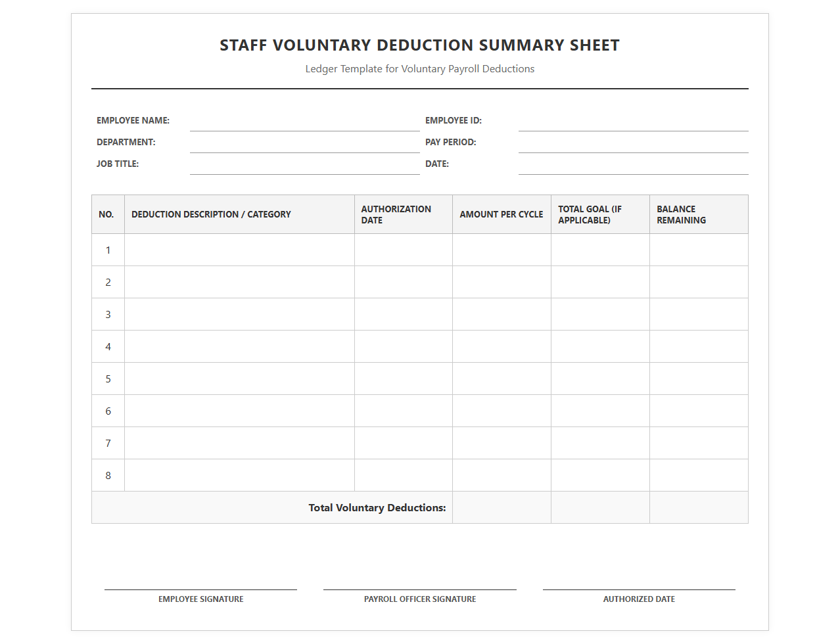The image size is (840, 644).
Task: Click the description cell in row 6
Action: point(239,411)
